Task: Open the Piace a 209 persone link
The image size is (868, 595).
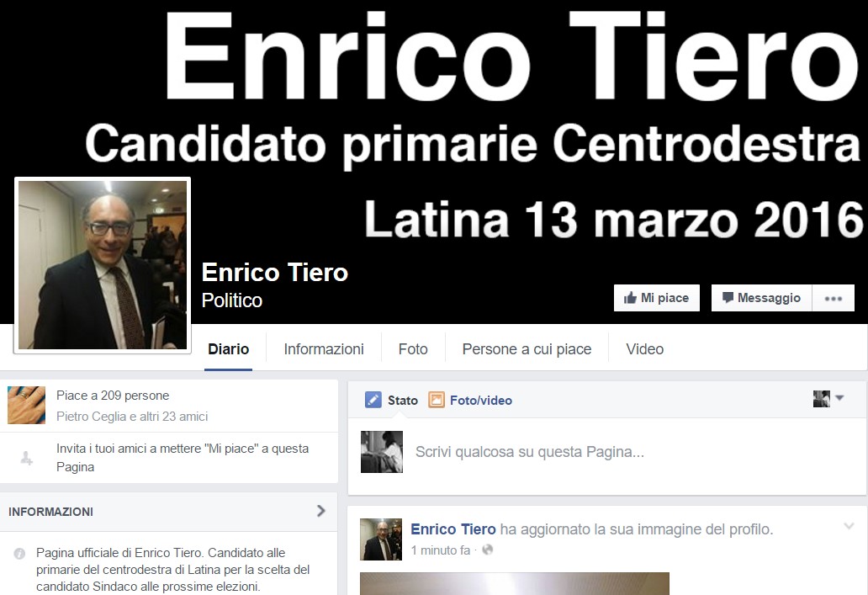Action: 113,396
